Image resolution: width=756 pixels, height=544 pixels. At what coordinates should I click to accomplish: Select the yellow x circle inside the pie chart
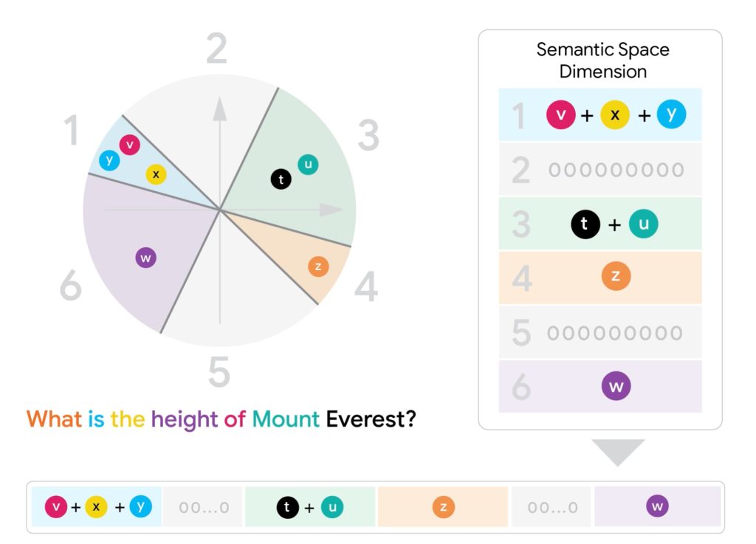coord(156,174)
